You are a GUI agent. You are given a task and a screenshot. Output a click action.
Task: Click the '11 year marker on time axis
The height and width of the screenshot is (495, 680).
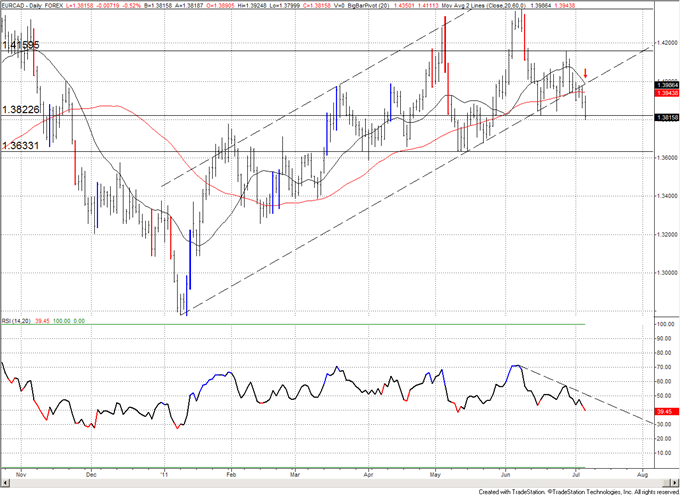point(164,467)
